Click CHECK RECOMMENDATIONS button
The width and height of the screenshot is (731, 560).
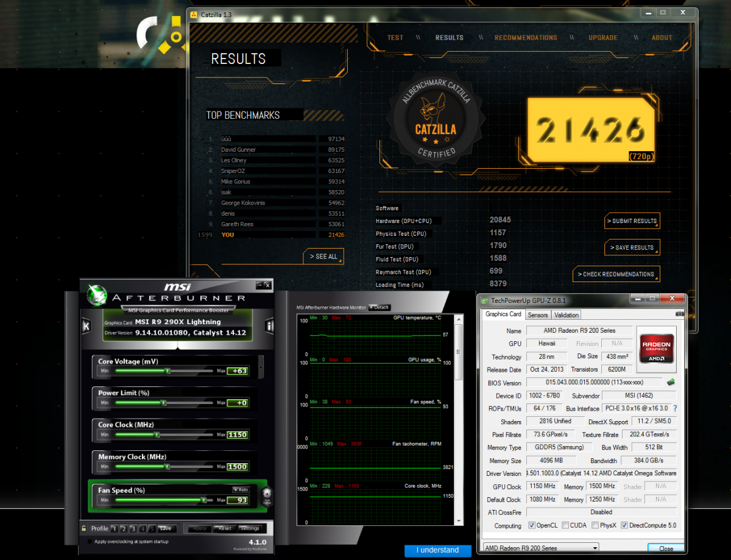click(x=616, y=274)
